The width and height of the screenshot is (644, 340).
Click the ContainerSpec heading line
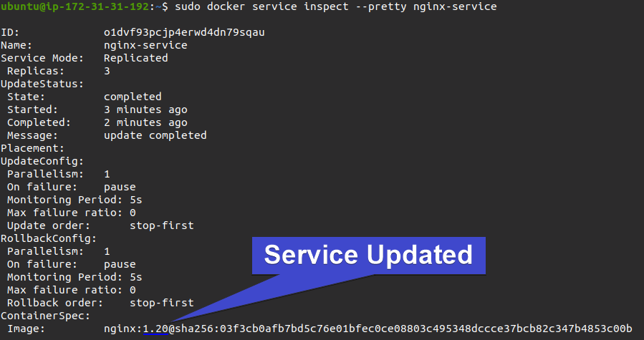point(46,316)
